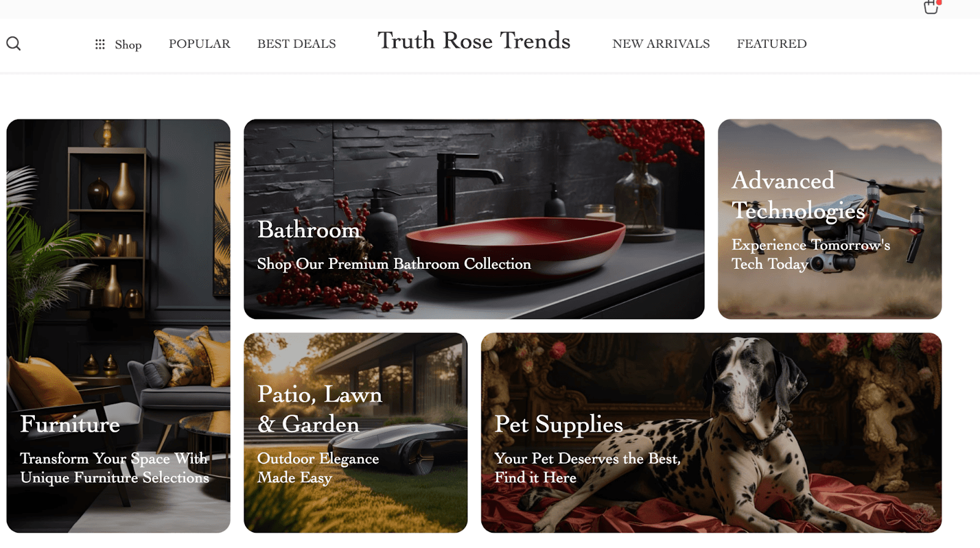Click 'Outdoor Elegance Made Easy' text
Viewport: 980px width, 548px height.
[318, 468]
